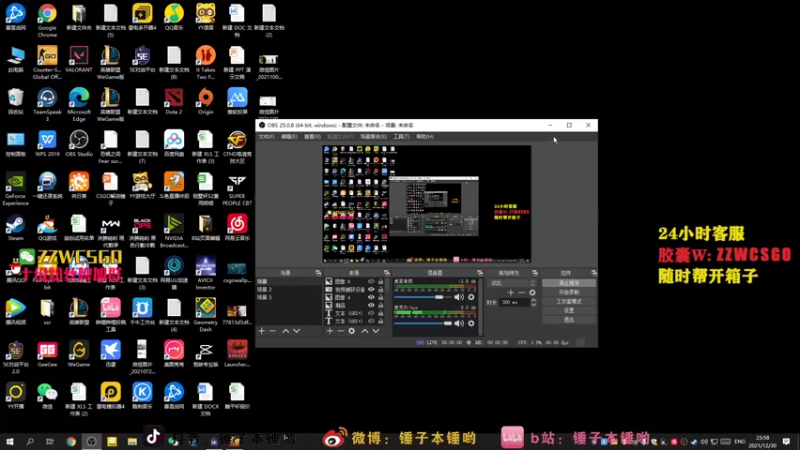Open 场景集合(S) menu in OBS

[373, 137]
